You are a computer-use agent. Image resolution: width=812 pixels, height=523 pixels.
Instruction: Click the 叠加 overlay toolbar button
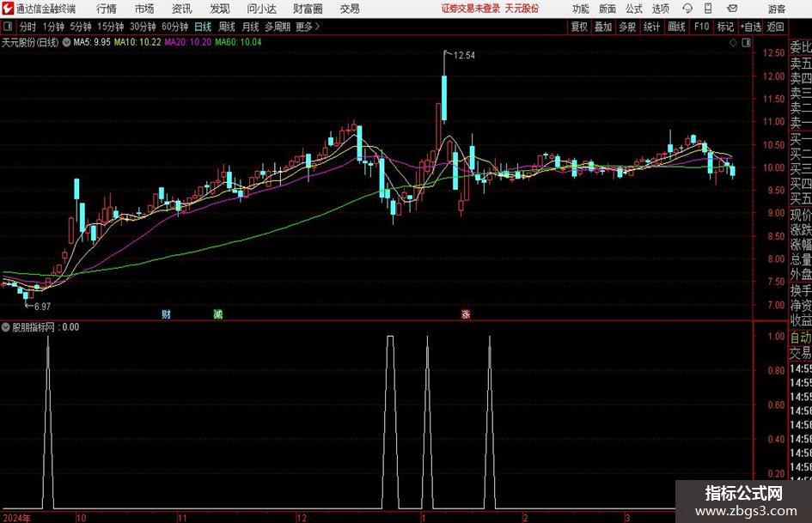click(603, 27)
